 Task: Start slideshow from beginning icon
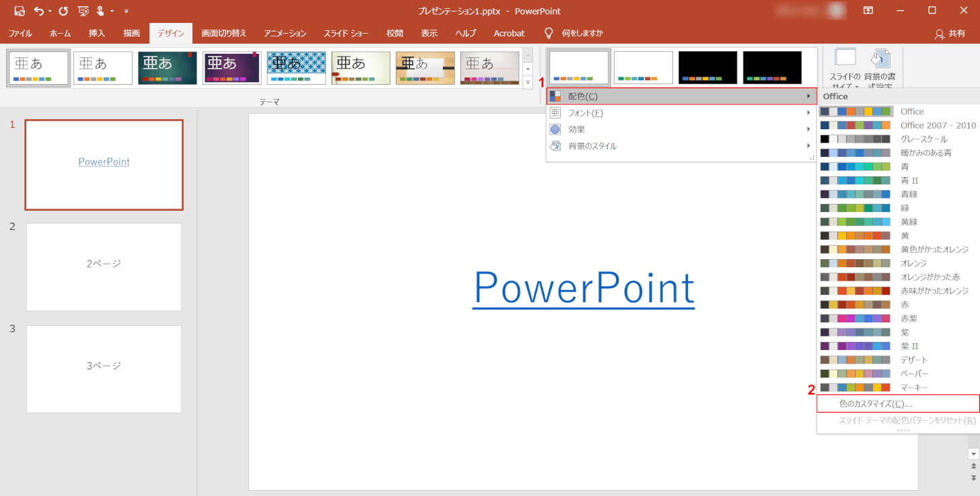pyautogui.click(x=83, y=11)
